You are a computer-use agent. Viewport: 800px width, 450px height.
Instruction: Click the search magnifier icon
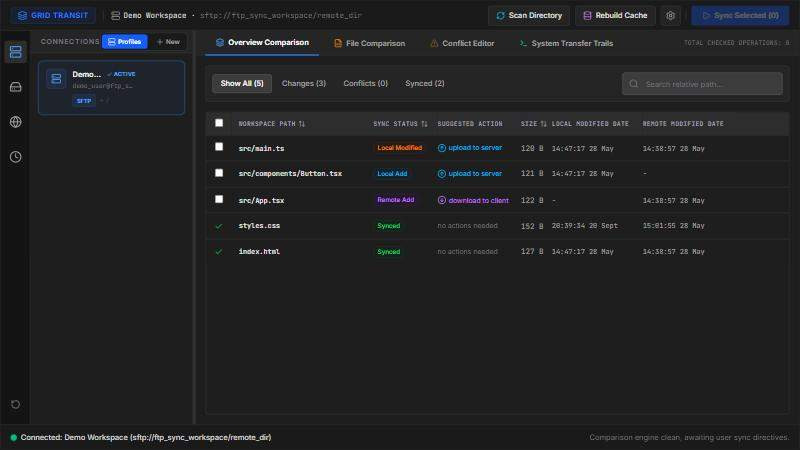(634, 84)
